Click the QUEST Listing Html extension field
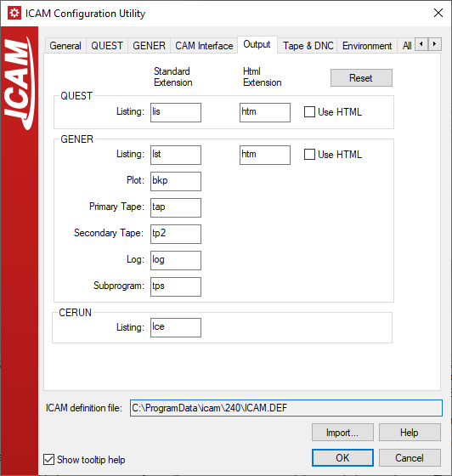This screenshot has height=476, width=452. [265, 112]
